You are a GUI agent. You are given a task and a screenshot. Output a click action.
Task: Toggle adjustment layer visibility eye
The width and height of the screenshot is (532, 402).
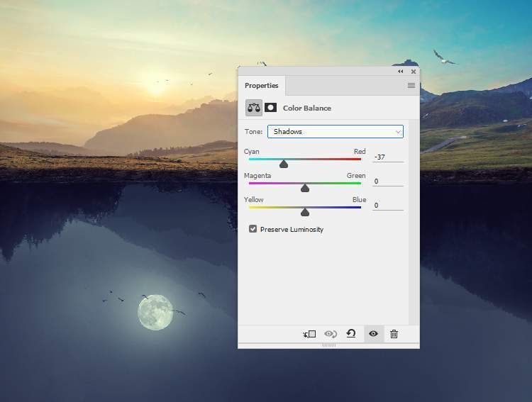373,334
